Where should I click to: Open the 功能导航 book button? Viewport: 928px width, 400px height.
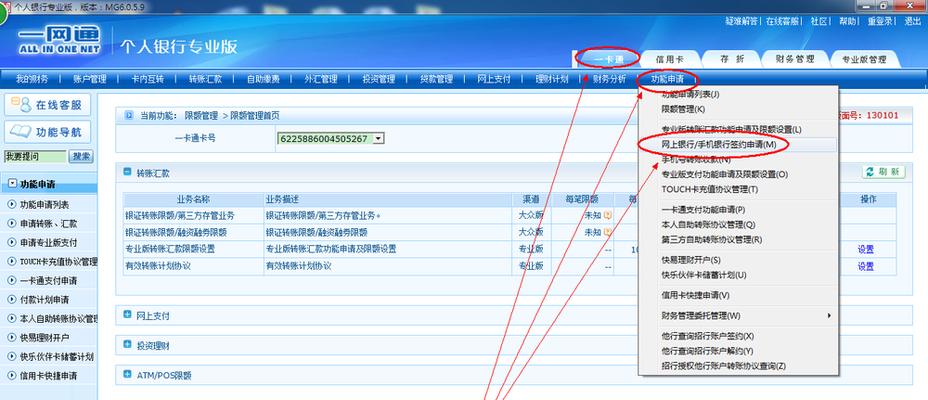point(47,132)
